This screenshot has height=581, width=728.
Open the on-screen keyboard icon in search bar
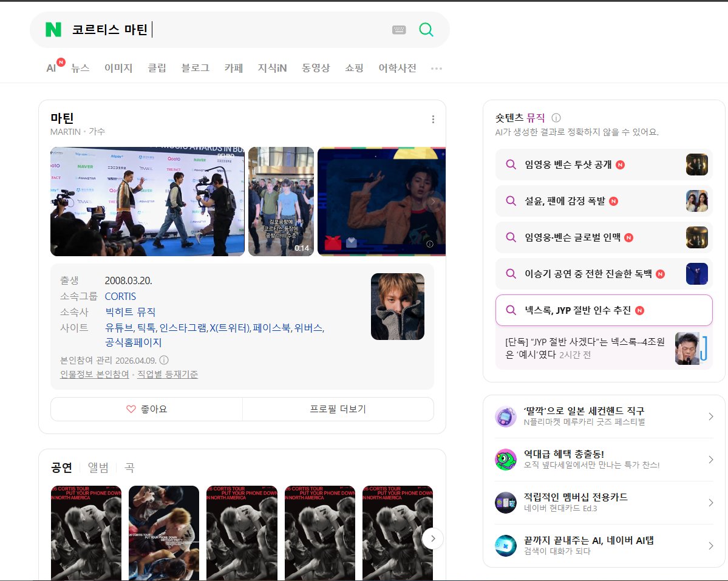pos(399,30)
